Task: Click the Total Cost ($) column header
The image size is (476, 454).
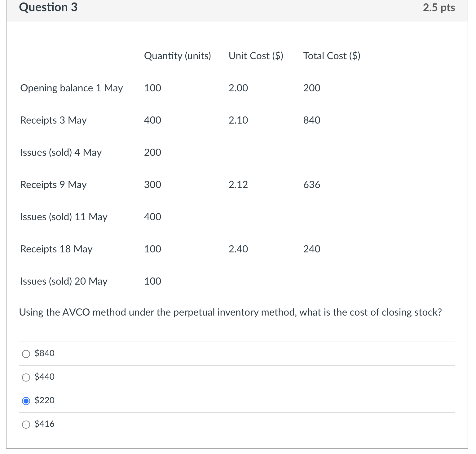Action: click(x=332, y=56)
